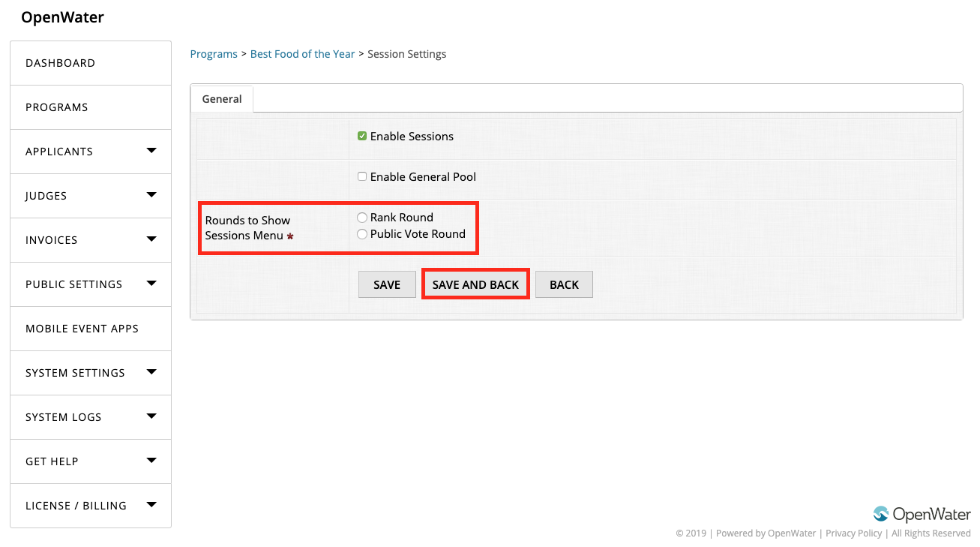The image size is (980, 547).
Task: Open the Dashboard sidebar item
Action: pos(91,63)
